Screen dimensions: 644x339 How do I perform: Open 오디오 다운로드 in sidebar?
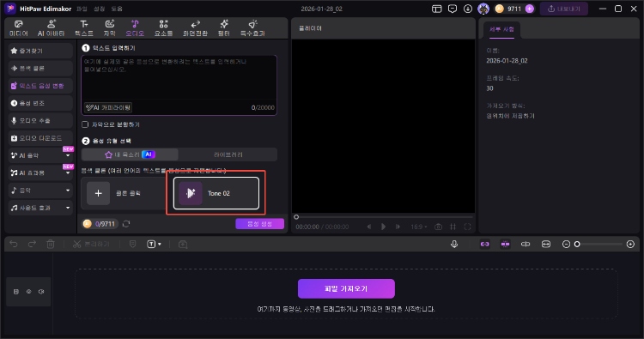click(x=40, y=138)
